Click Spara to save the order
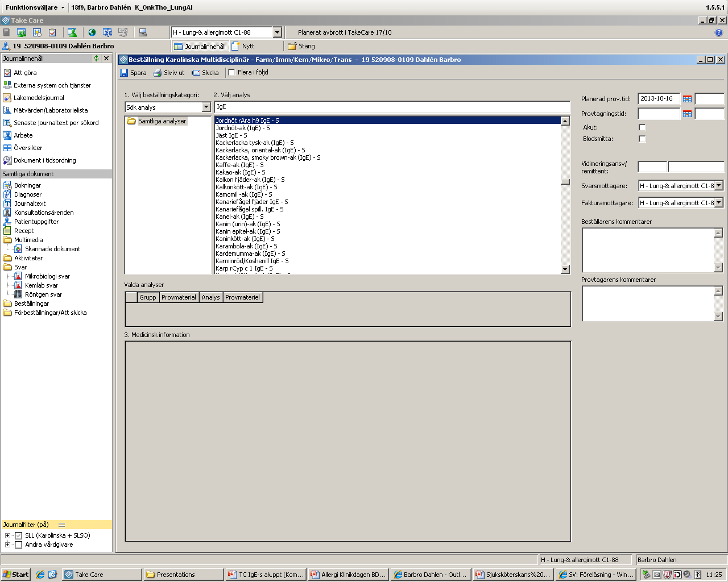This screenshot has width=728, height=582. click(133, 73)
